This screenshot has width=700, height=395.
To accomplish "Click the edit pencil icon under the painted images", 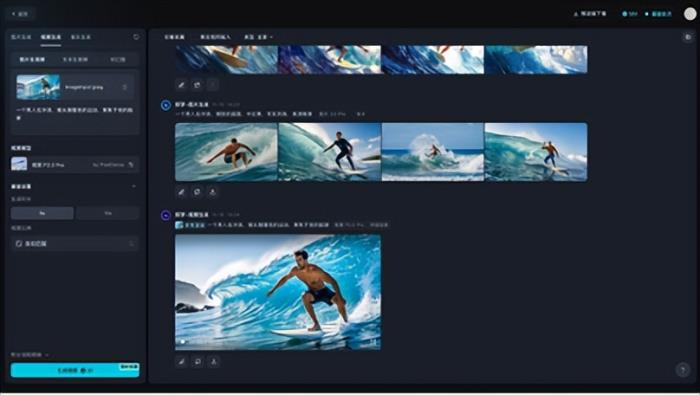I will 181,85.
